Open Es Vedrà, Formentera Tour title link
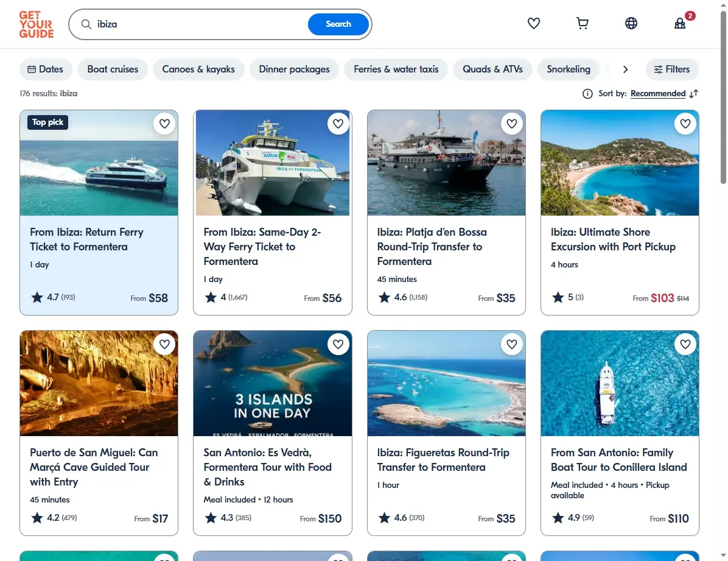The height and width of the screenshot is (561, 728). coord(267,467)
